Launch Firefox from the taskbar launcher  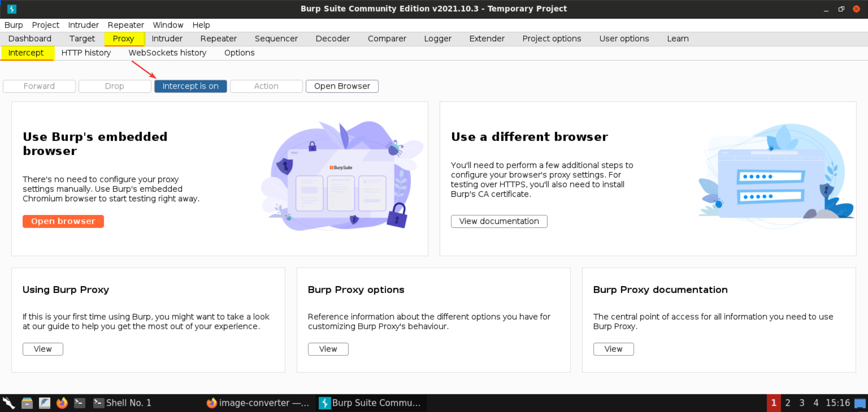coord(62,403)
